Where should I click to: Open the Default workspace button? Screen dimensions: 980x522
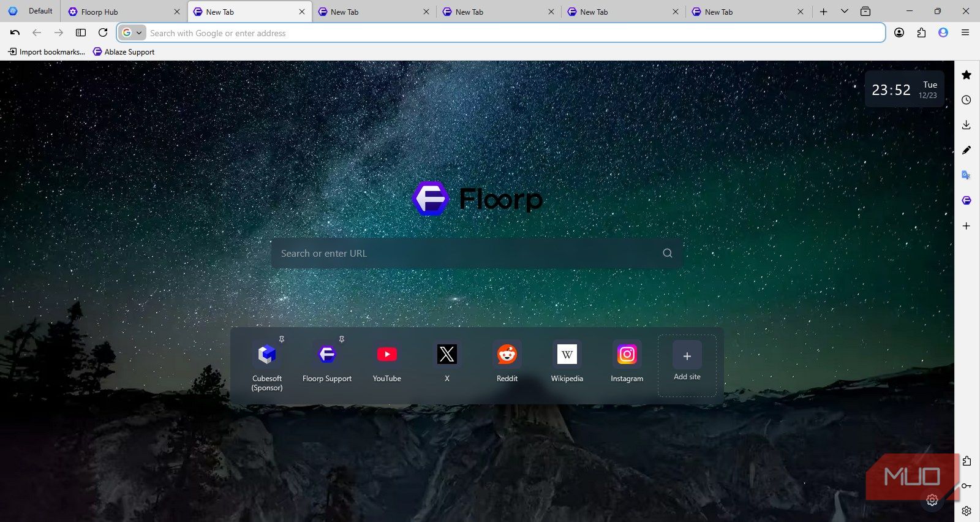pyautogui.click(x=31, y=11)
